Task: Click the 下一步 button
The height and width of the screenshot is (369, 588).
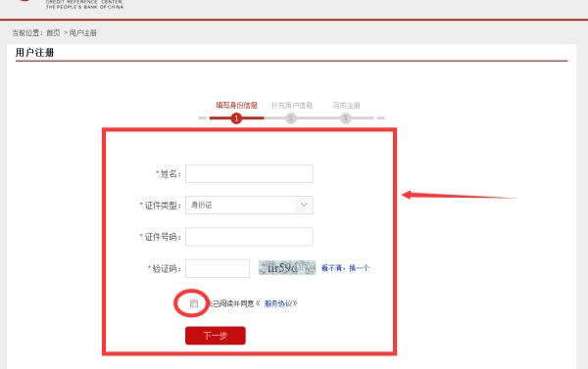Action: [216, 336]
